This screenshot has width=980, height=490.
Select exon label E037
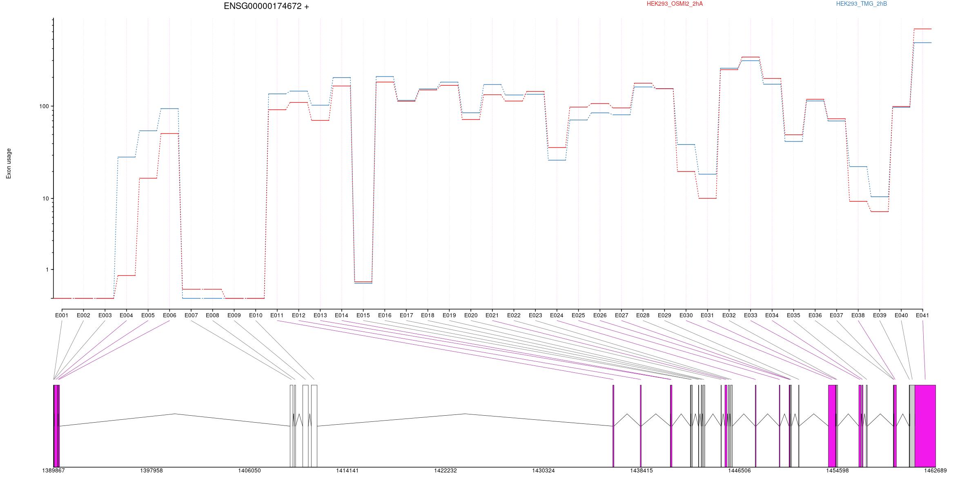click(837, 315)
